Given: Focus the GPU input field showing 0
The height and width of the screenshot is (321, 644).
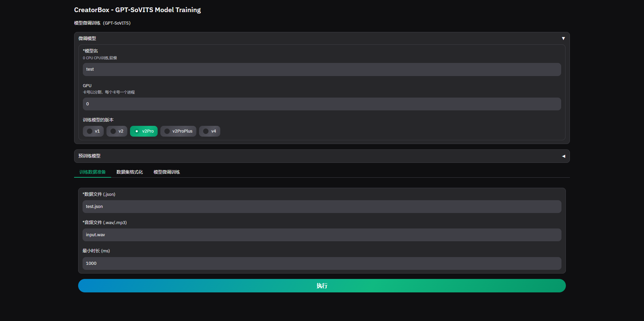Looking at the screenshot, I should [322, 104].
